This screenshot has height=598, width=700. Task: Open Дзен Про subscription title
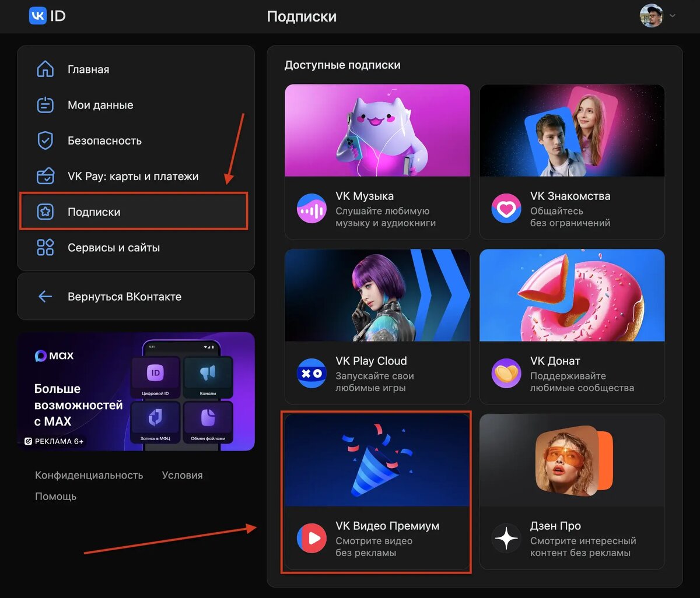pyautogui.click(x=555, y=526)
